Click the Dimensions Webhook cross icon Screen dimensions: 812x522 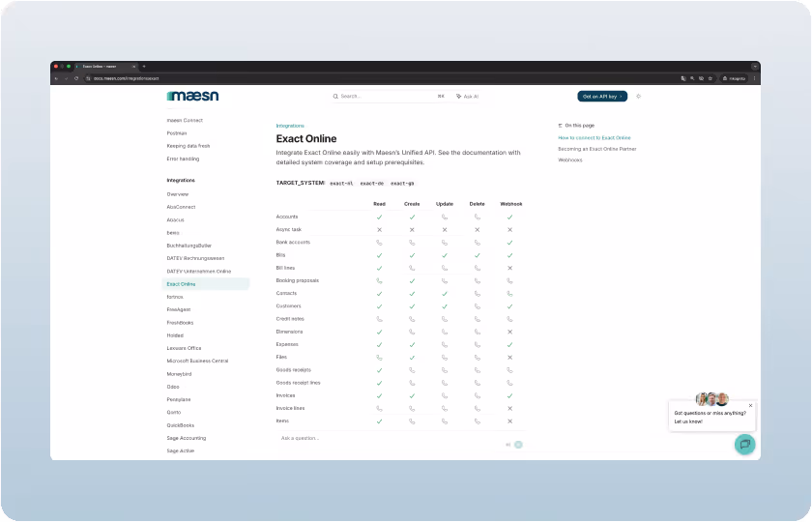tap(510, 332)
